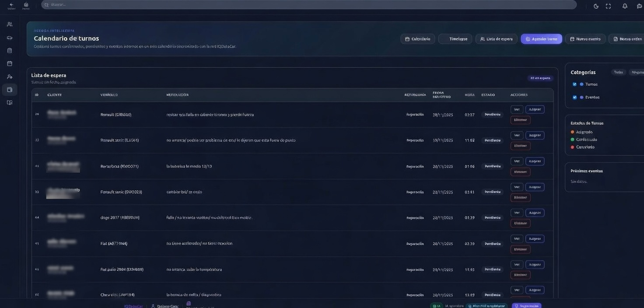Enter fullscreen using the expand icon

pyautogui.click(x=608, y=6)
